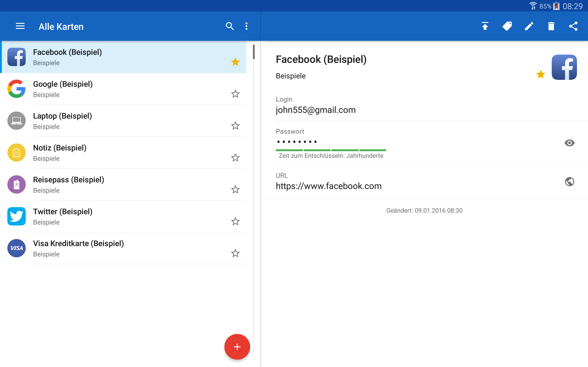
Task: Mark Google (Beispiel) as favorite
Action: (x=235, y=94)
